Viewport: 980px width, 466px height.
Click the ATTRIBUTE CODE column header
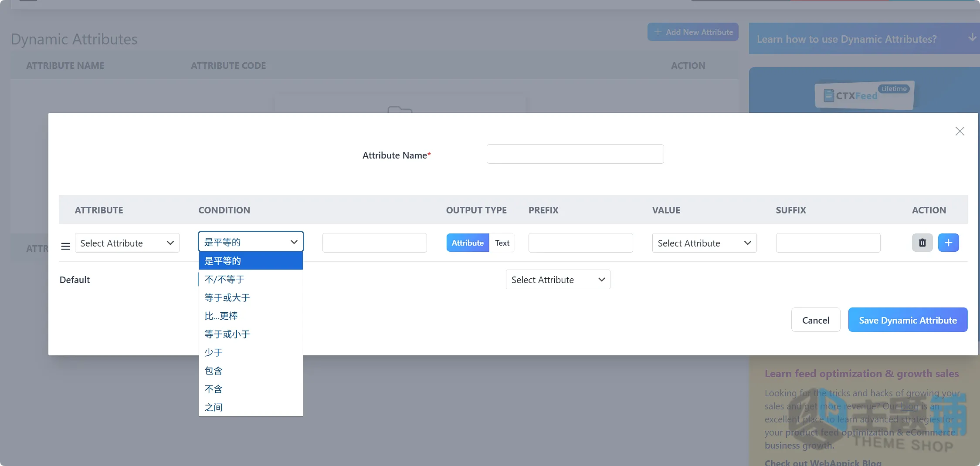point(228,65)
